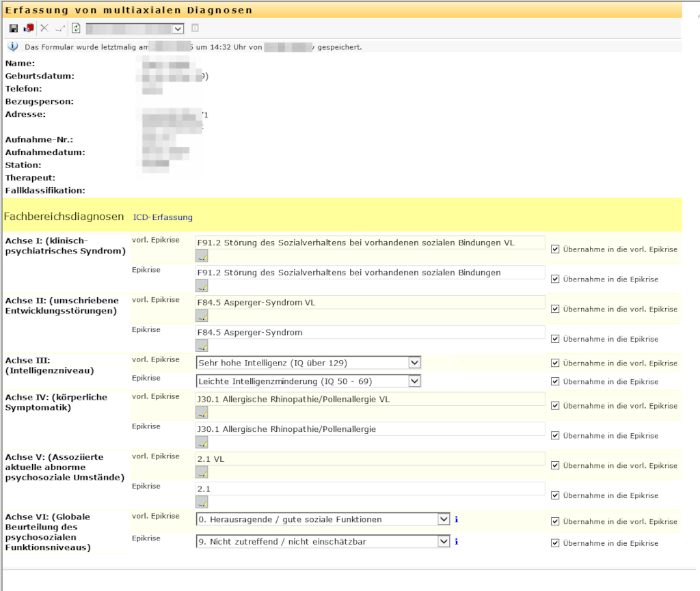Click the gray X delete icon in toolbar
This screenshot has height=591, width=700.
point(44,28)
